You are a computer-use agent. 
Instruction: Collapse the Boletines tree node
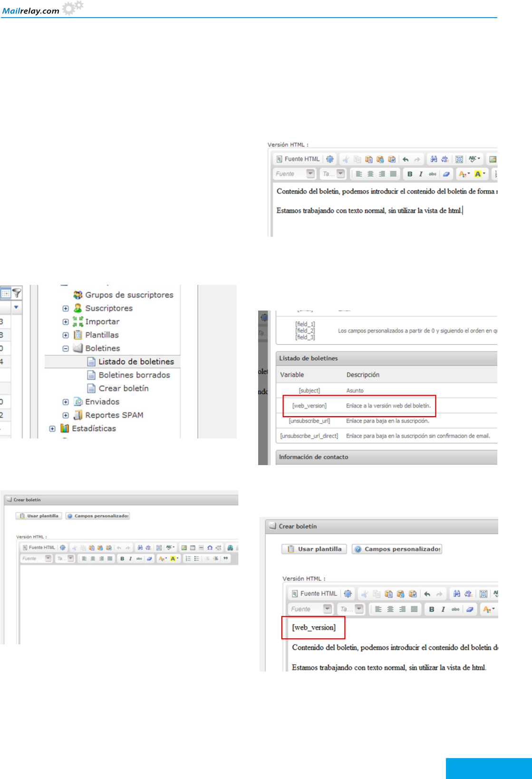[x=66, y=348]
